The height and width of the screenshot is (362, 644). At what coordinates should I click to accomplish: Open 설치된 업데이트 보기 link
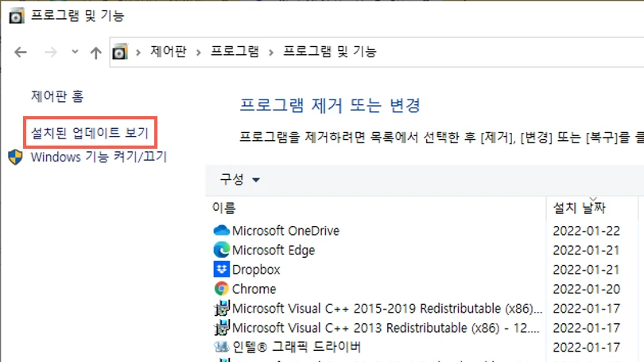click(90, 133)
